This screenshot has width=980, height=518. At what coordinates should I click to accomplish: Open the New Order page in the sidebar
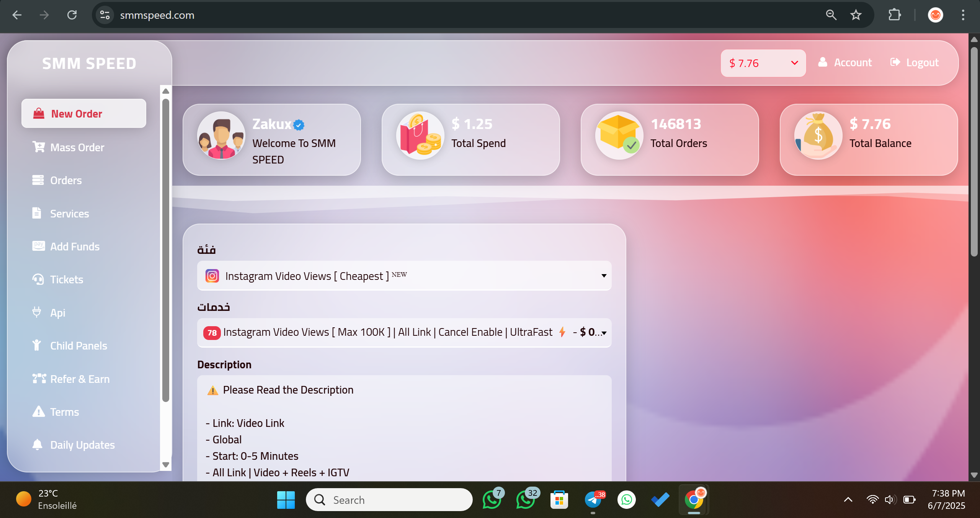83,114
